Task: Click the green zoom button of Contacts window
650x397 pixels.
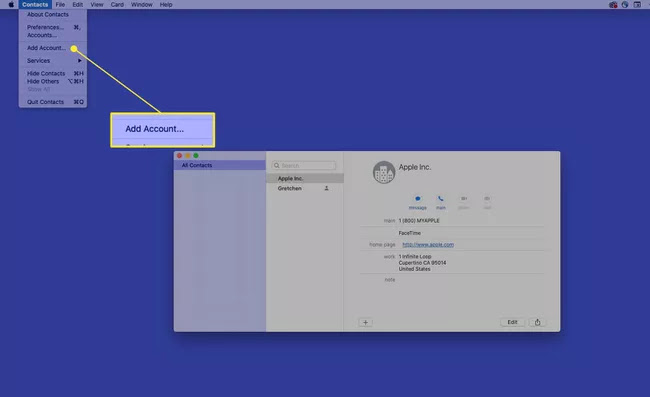Action: [196, 155]
